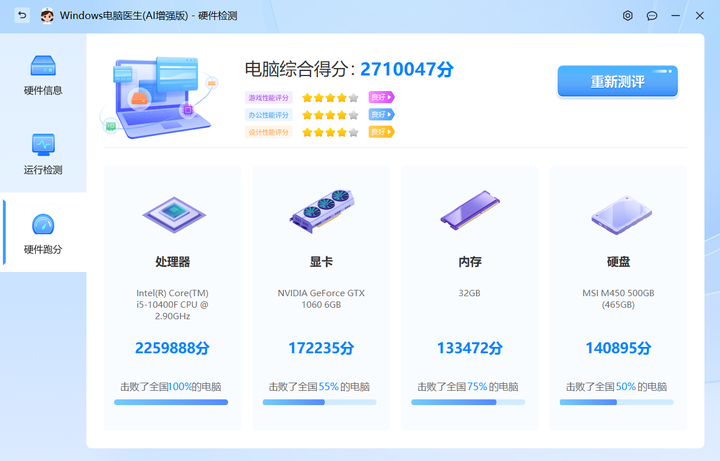
Task: Click the 重新测评 button
Action: (618, 81)
